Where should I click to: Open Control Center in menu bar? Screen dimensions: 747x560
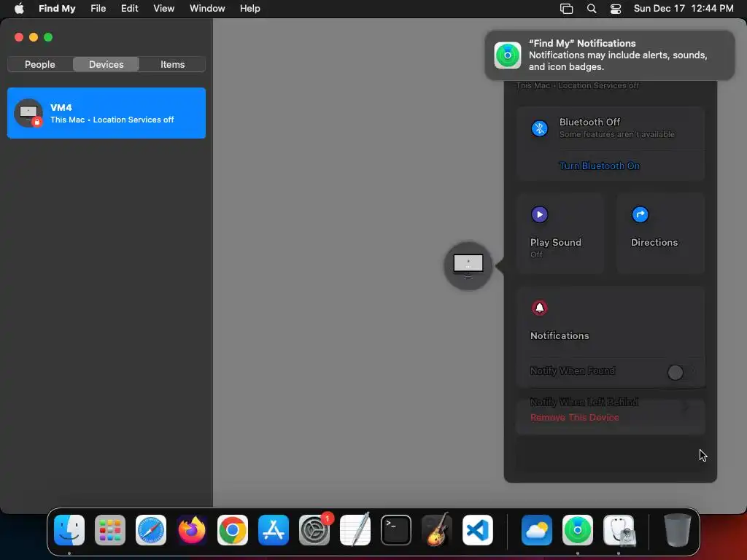616,9
